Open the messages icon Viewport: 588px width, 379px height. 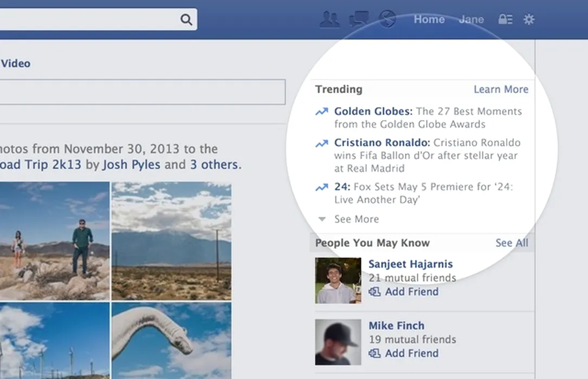pyautogui.click(x=359, y=19)
